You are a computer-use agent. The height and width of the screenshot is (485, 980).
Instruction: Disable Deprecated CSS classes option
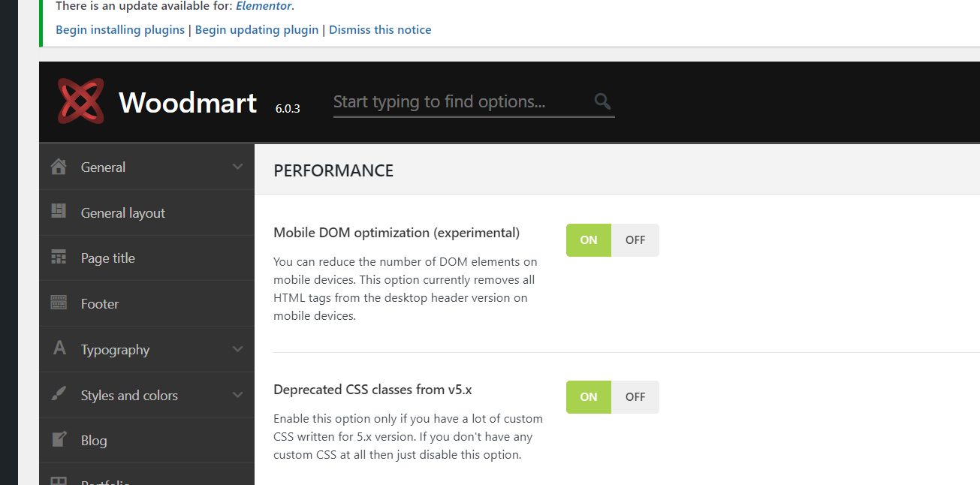coord(635,397)
